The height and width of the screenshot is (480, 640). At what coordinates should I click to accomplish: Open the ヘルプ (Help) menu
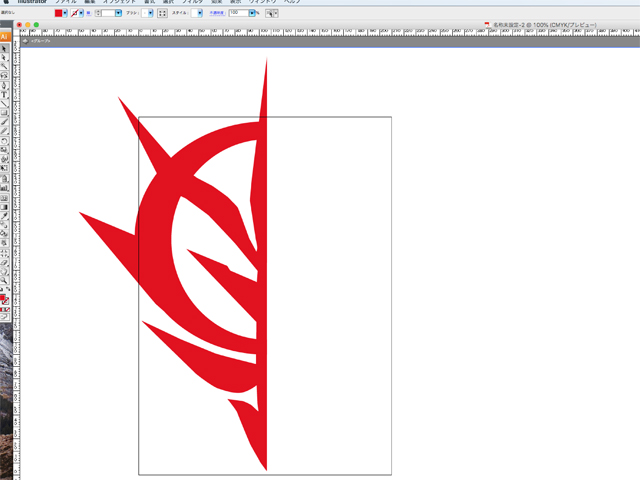tap(292, 2)
